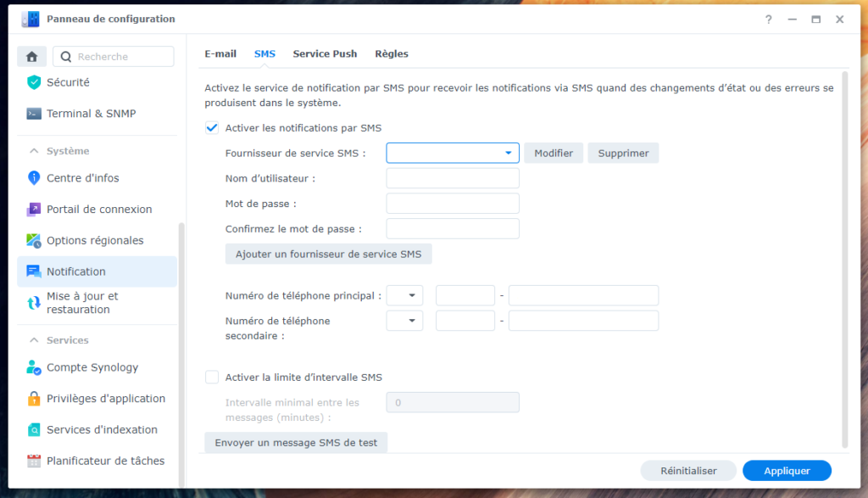This screenshot has height=498, width=868.
Task: Open Centre d'infos panel
Action: coord(82,178)
